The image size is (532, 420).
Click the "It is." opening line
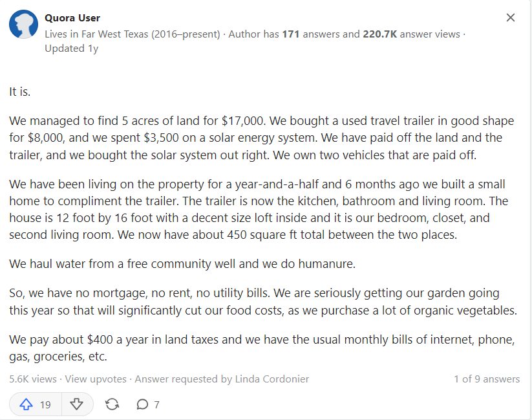(20, 92)
